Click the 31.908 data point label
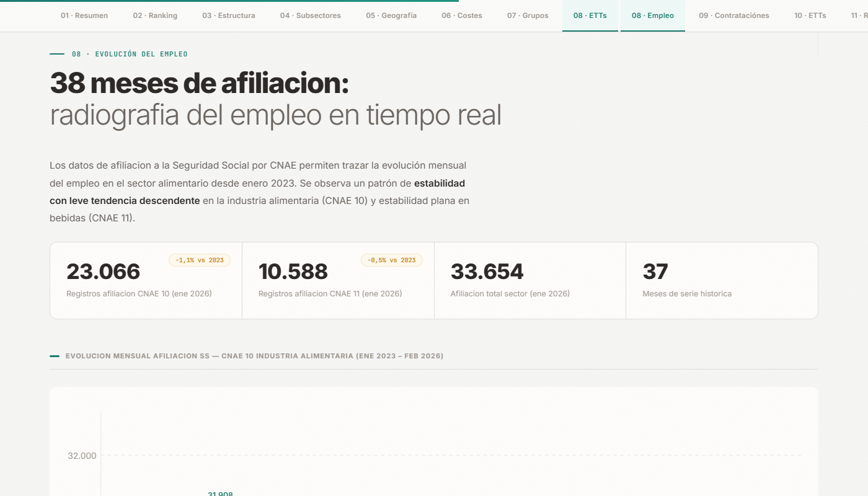 220,494
